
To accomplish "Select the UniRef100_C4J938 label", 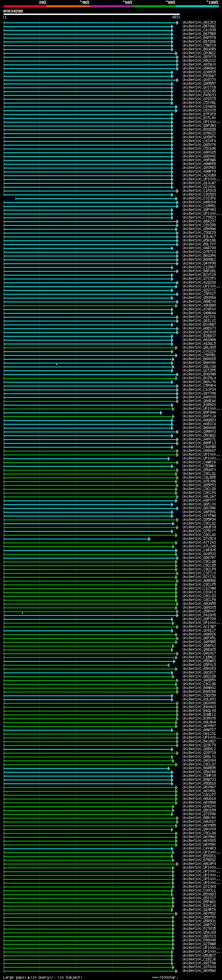I will coord(199,30).
